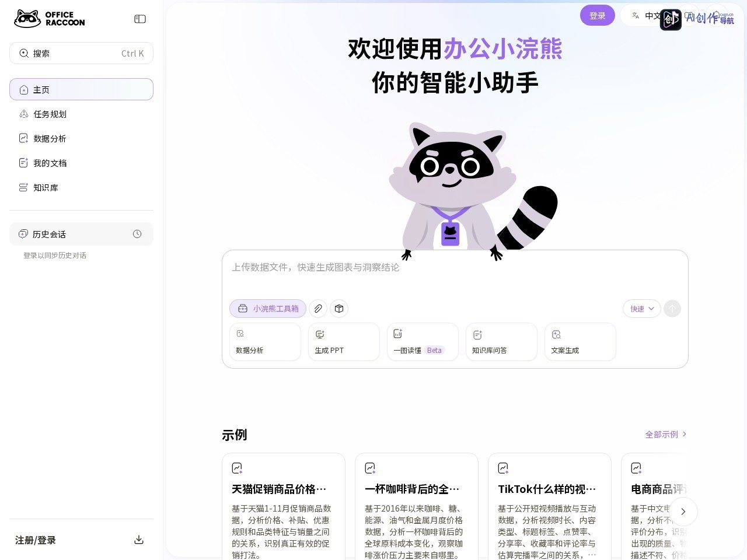This screenshot has width=747, height=560.
Task: Click the 办公小浣熊 purple title text
Action: pos(502,48)
